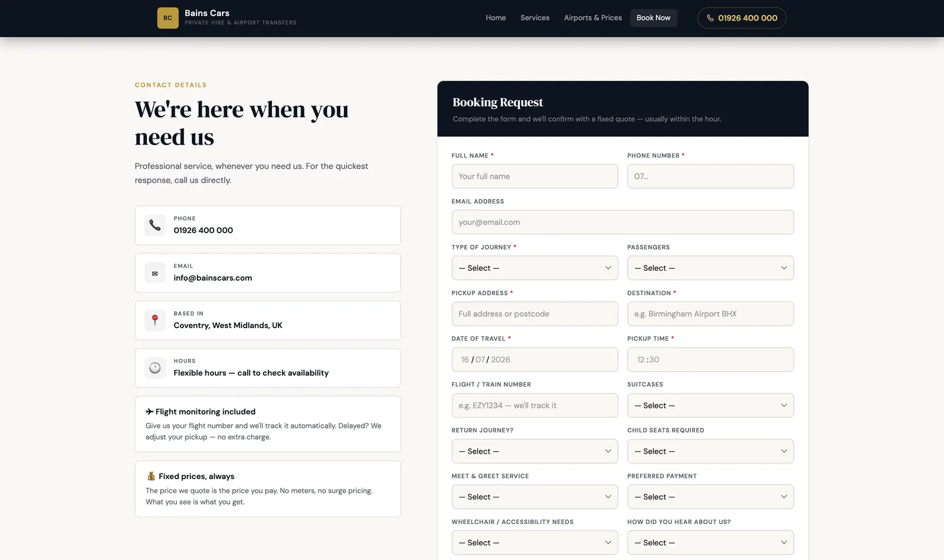
Task: Open the Return Journey dropdown
Action: pyautogui.click(x=535, y=451)
